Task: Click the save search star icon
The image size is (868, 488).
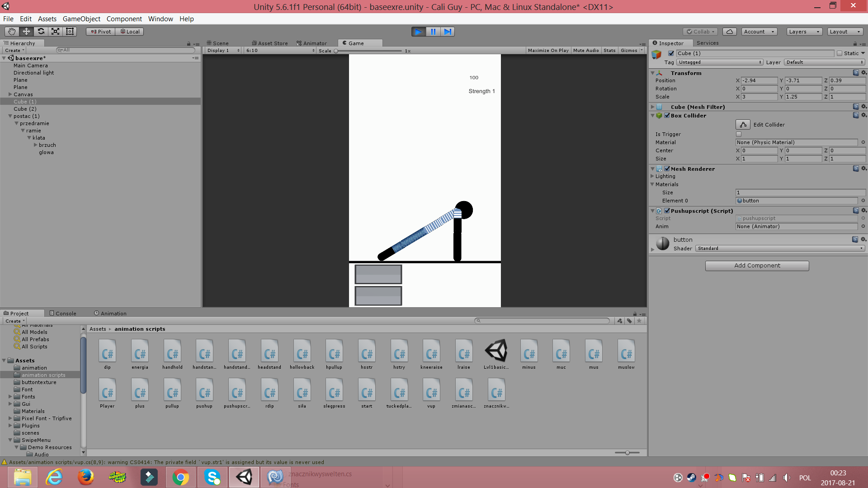Action: point(639,321)
